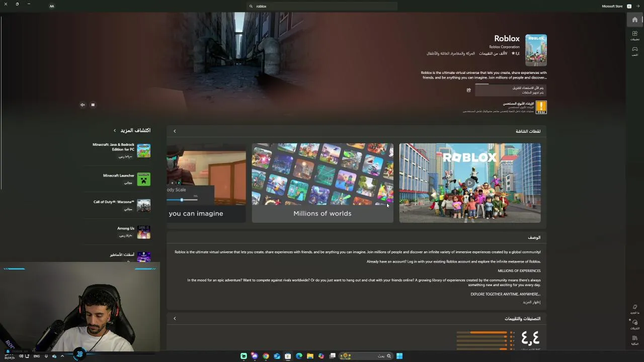Viewport: 644px width, 362px height.
Task: Click the Minecraft Launcher icon
Action: [x=143, y=179]
